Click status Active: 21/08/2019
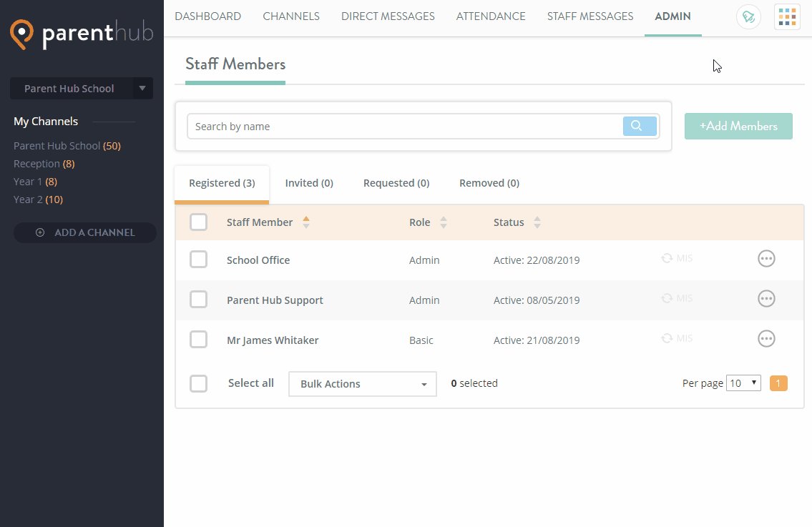The height and width of the screenshot is (527, 812). point(537,340)
